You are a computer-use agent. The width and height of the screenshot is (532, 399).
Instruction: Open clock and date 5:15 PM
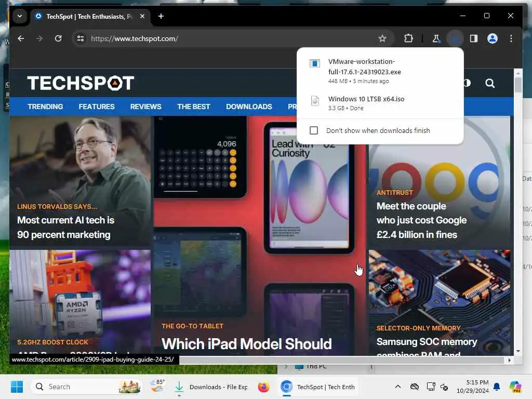point(473,387)
